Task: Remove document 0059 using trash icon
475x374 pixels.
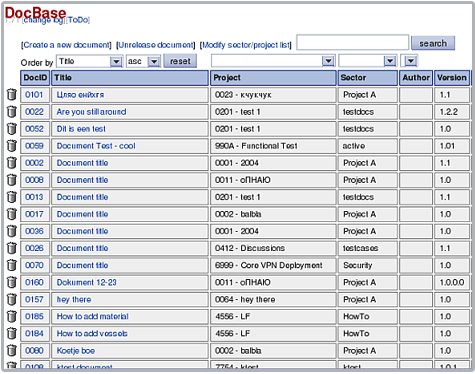Action: coord(12,146)
